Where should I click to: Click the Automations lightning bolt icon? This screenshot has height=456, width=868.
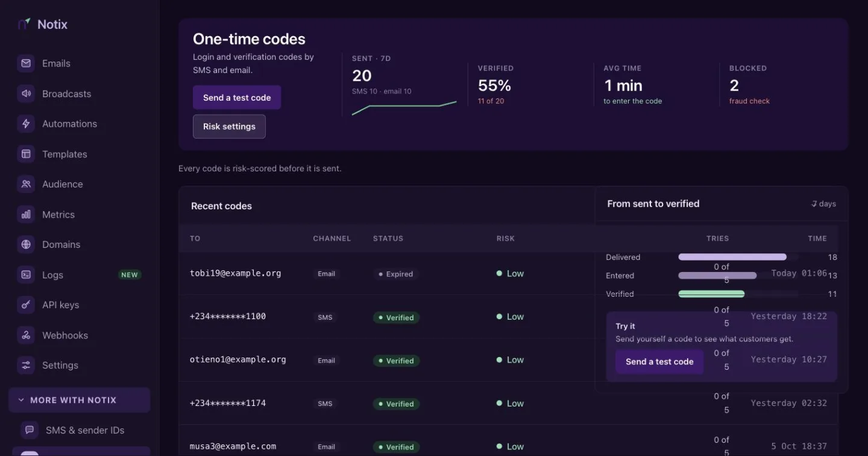(26, 124)
